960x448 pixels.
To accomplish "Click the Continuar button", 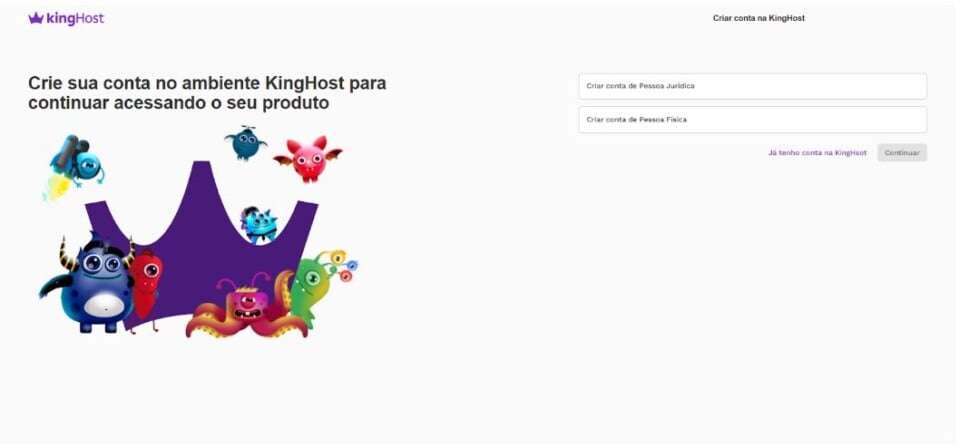I will point(902,153).
